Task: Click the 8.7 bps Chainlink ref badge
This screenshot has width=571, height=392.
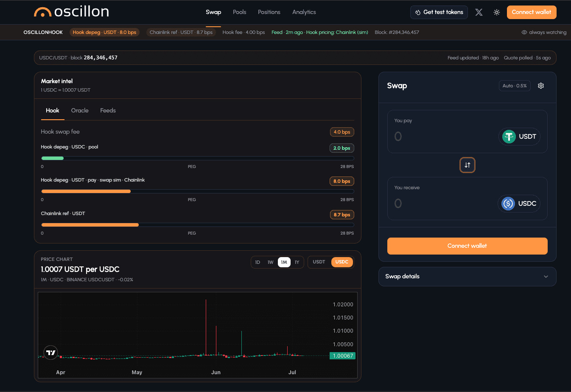Action: click(342, 215)
